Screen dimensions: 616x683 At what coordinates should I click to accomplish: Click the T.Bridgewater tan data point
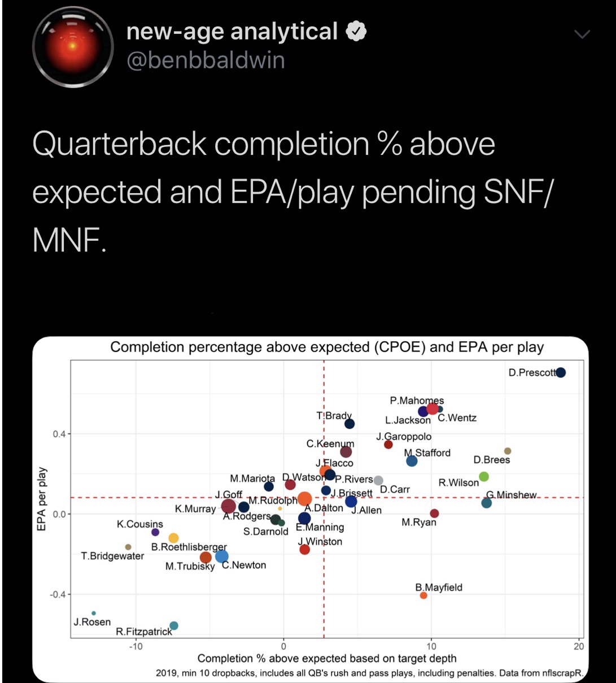[x=128, y=547]
